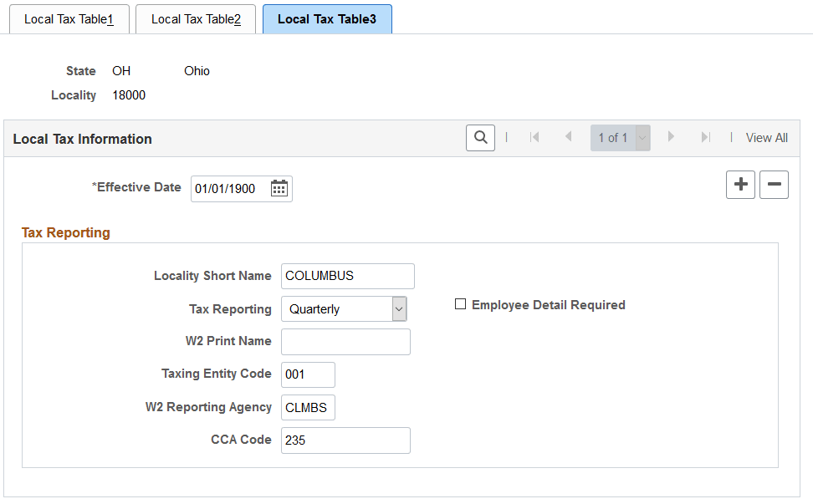Viewport: 813px width, 504px height.
Task: Select the Local Tax Table3 tab
Action: (326, 18)
